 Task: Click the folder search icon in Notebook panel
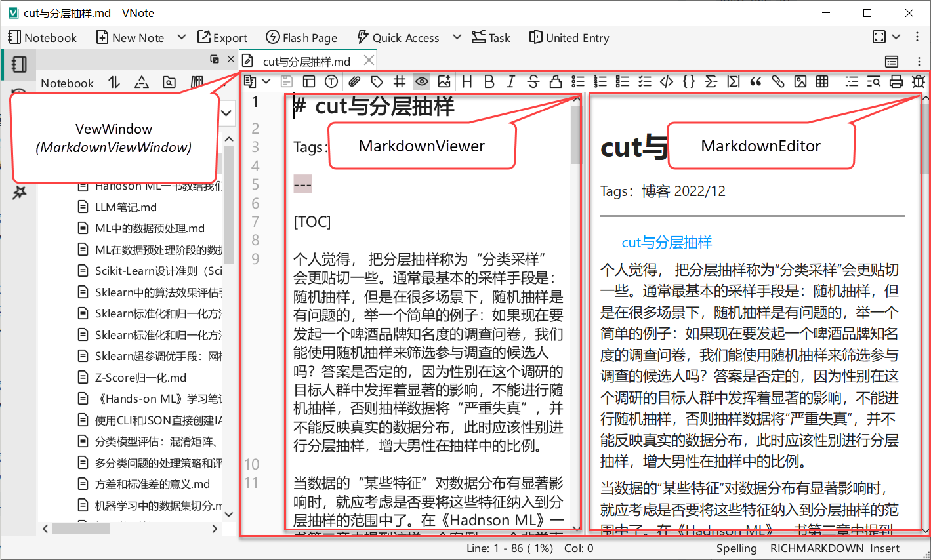[x=169, y=82]
